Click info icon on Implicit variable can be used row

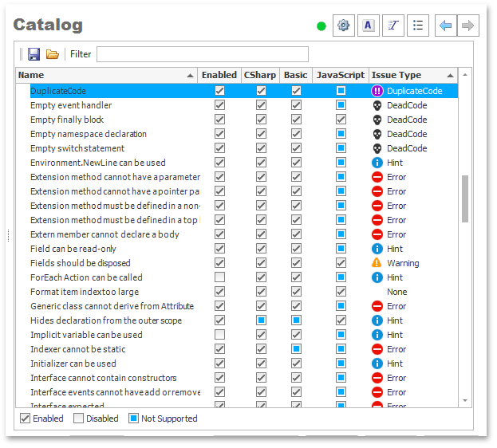(377, 335)
